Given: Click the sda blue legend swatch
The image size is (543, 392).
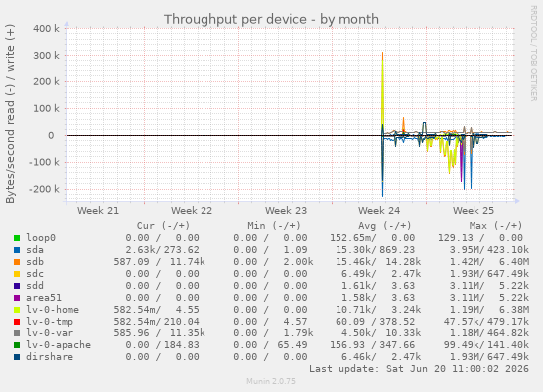Looking at the screenshot, I should click(17, 250).
